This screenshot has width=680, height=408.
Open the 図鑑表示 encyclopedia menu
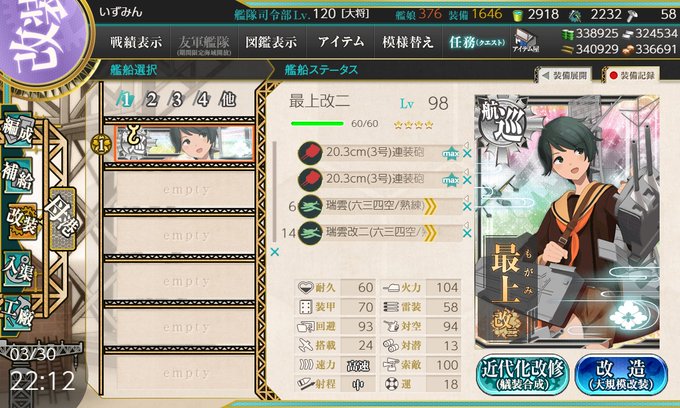tap(271, 42)
